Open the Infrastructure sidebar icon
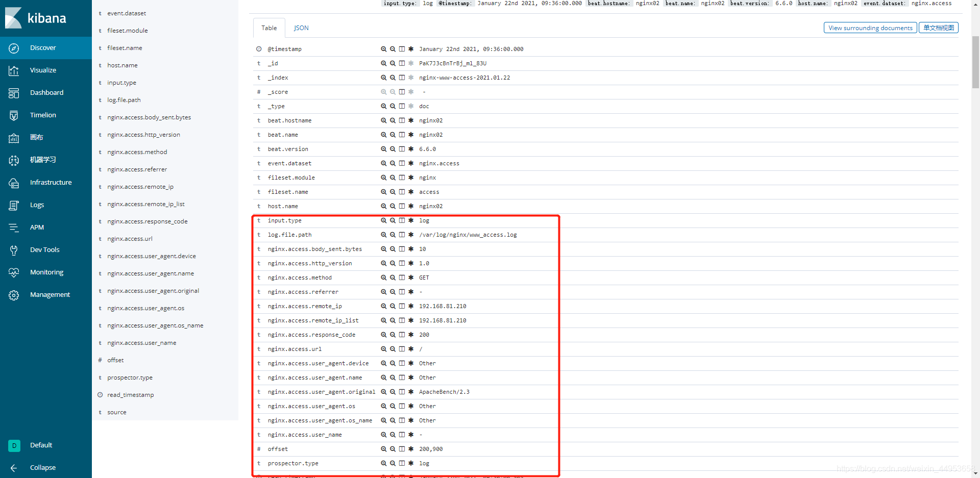 (14, 183)
